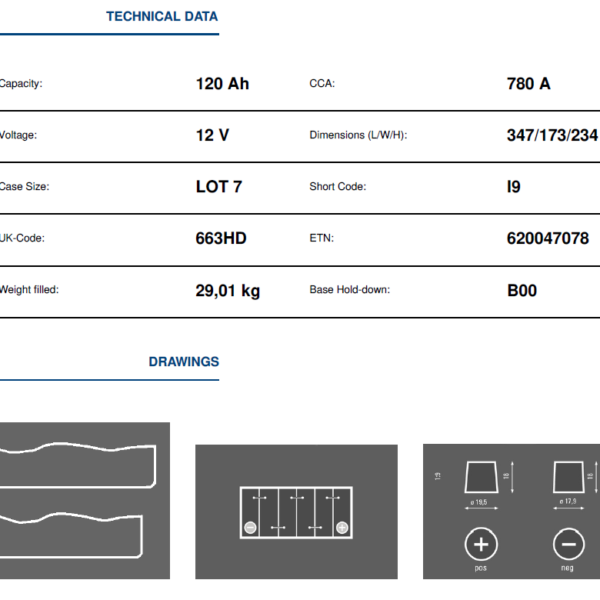The image size is (600, 600).
Task: Click the Voltage label
Action: [x=18, y=135]
